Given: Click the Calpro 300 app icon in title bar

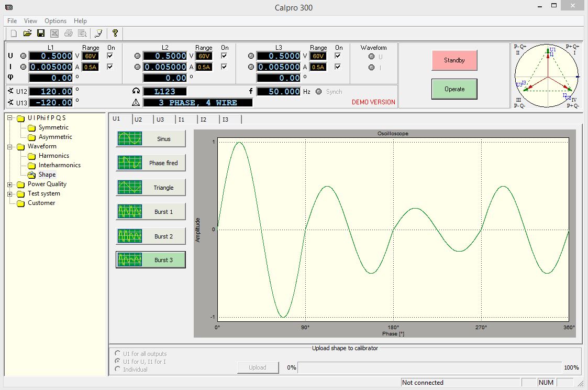Looking at the screenshot, I should (9, 7).
